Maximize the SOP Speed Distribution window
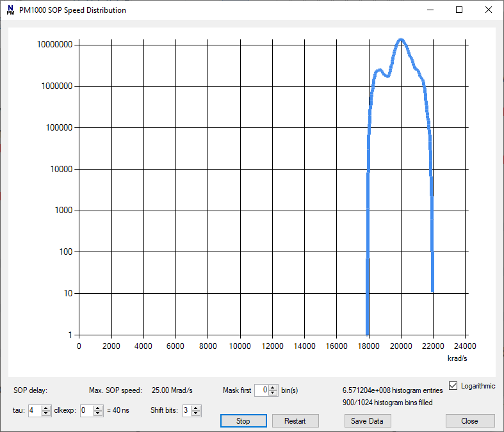The height and width of the screenshot is (432, 504). click(459, 10)
